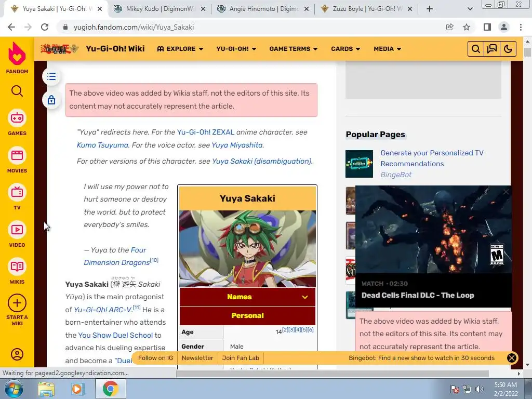This screenshot has height=399, width=532.
Task: Open the Kumo Tsuyuma link
Action: point(102,145)
